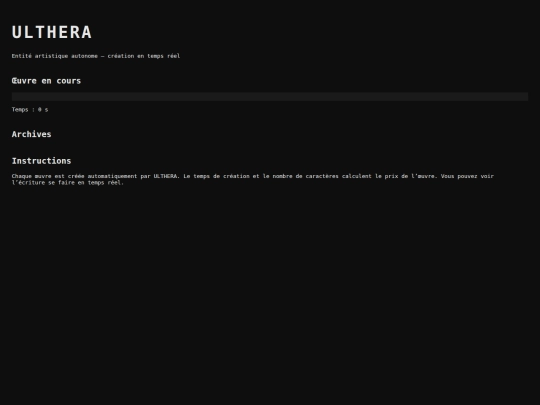540x405 pixels.
Task: Click the 'Temps : 0 s' timer
Action: pos(30,110)
